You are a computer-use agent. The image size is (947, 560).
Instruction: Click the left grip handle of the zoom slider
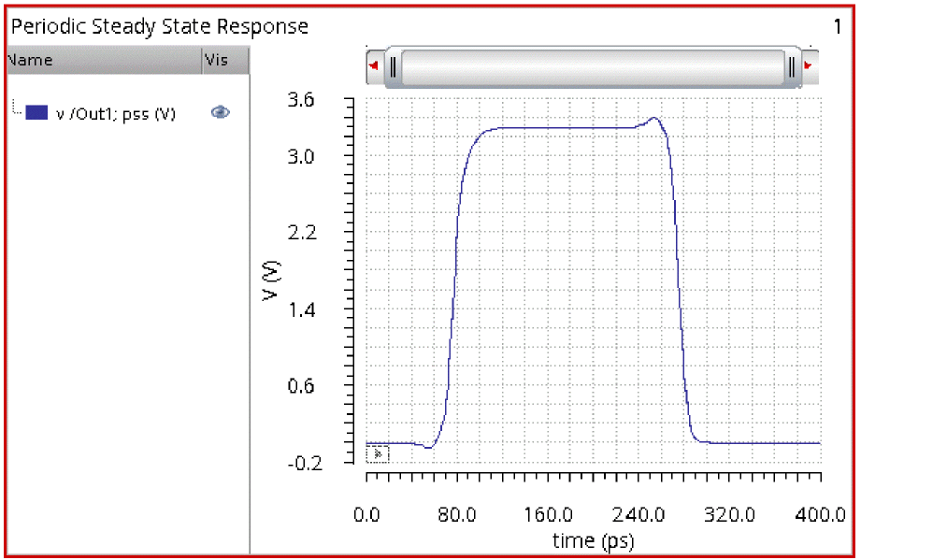point(394,66)
